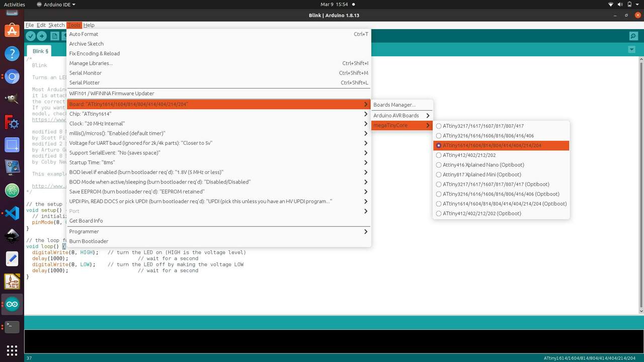Image resolution: width=644 pixels, height=362 pixels.
Task: Click Get Board Info entry
Action: click(219, 221)
